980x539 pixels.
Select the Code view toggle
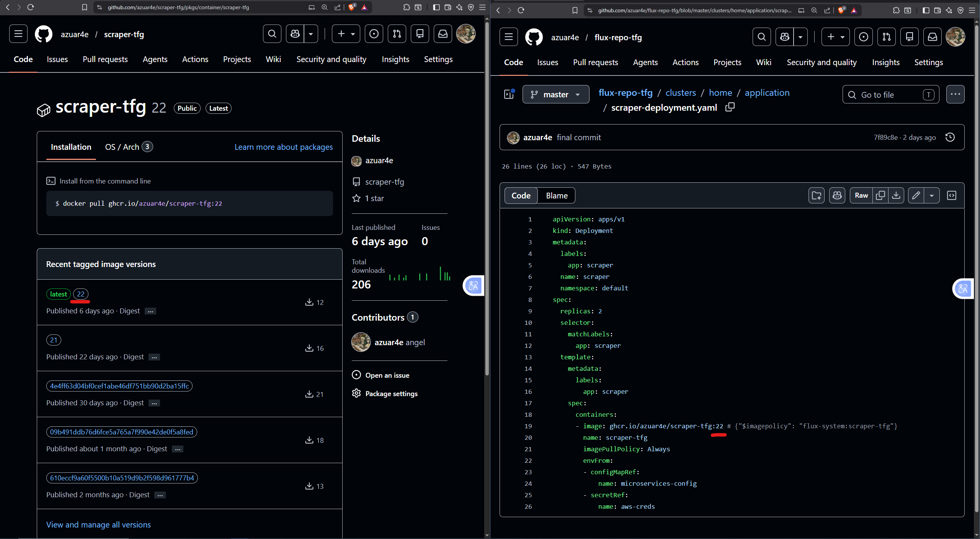(x=521, y=196)
